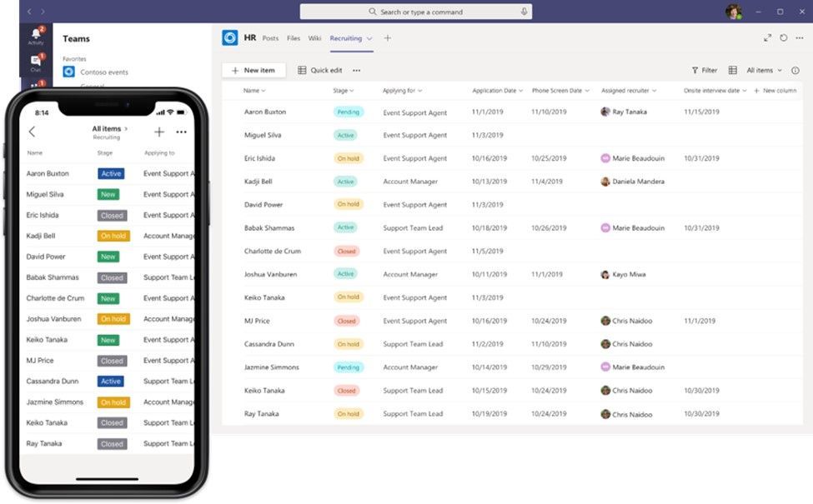Screen dimensions: 813x504
Task: Click Kayo Miwa avatar
Action: click(x=605, y=275)
